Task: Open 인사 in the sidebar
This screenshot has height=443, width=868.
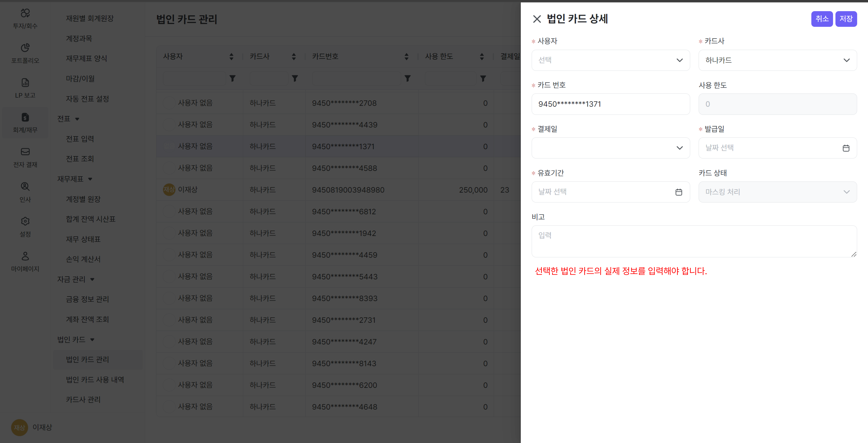Action: [x=25, y=192]
